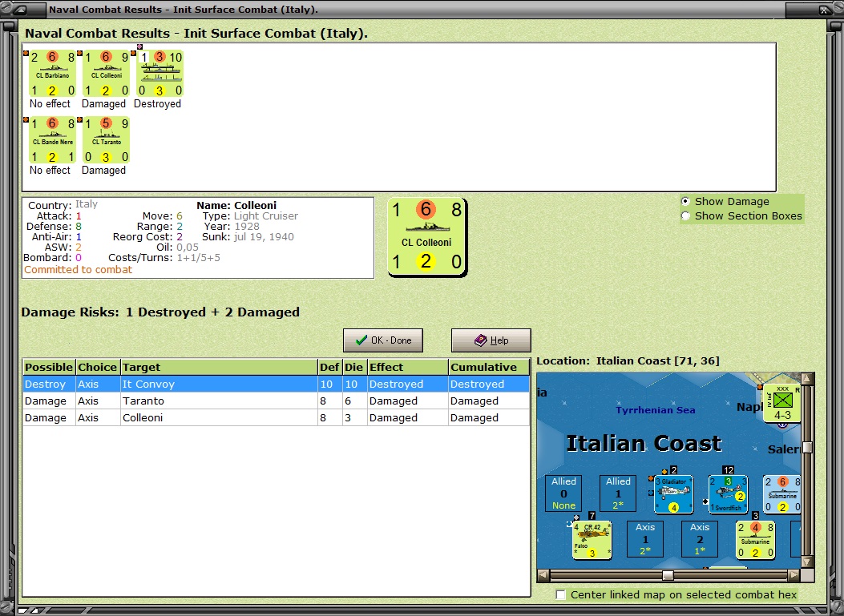Select the small CL Colleoni counter marked Damaged

click(106, 74)
